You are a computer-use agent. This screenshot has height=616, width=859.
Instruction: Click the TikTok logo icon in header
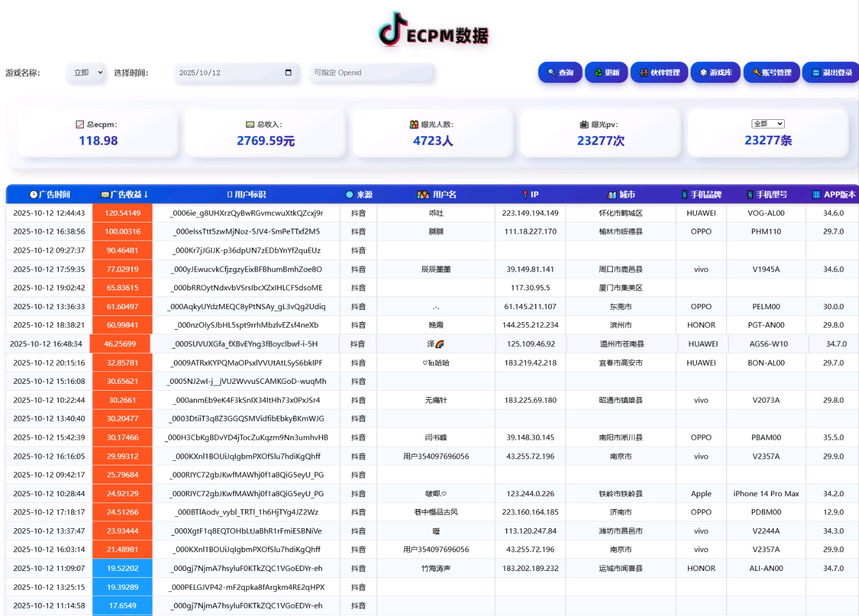(392, 29)
